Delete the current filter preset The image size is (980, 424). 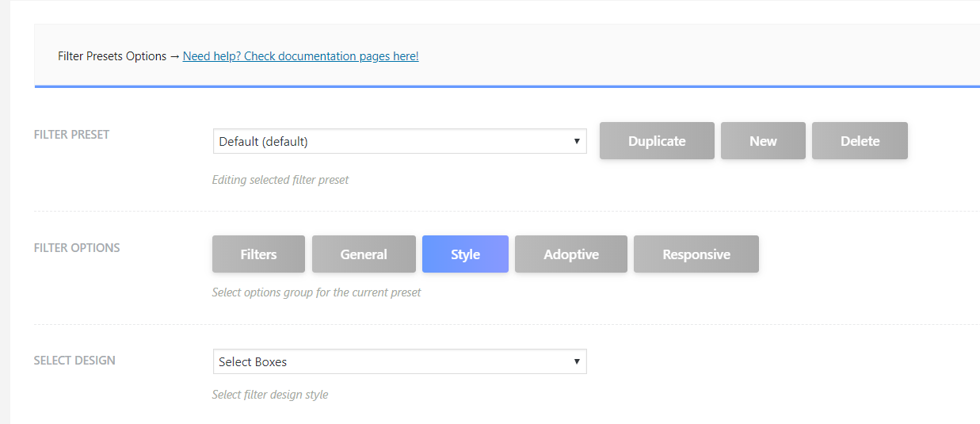point(860,141)
